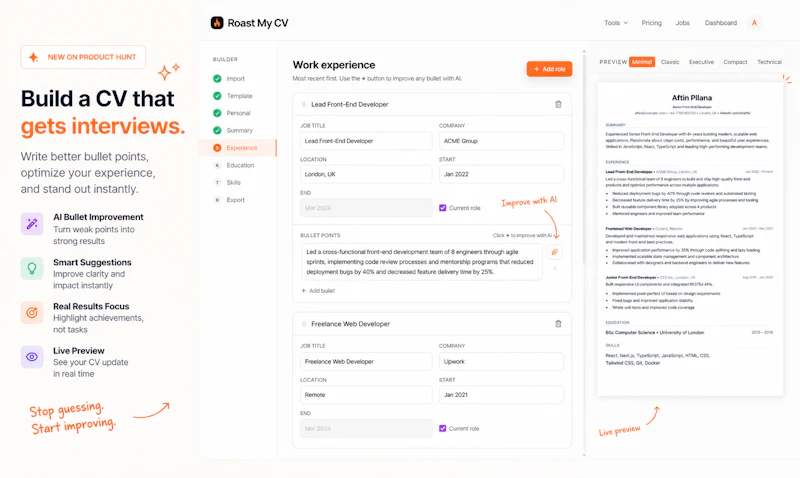Open the user avatar A menu
The width and height of the screenshot is (800, 478).
click(x=754, y=23)
